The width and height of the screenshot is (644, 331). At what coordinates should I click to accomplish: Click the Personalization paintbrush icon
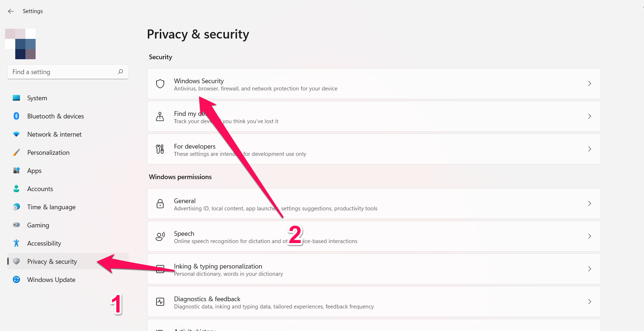(x=16, y=152)
